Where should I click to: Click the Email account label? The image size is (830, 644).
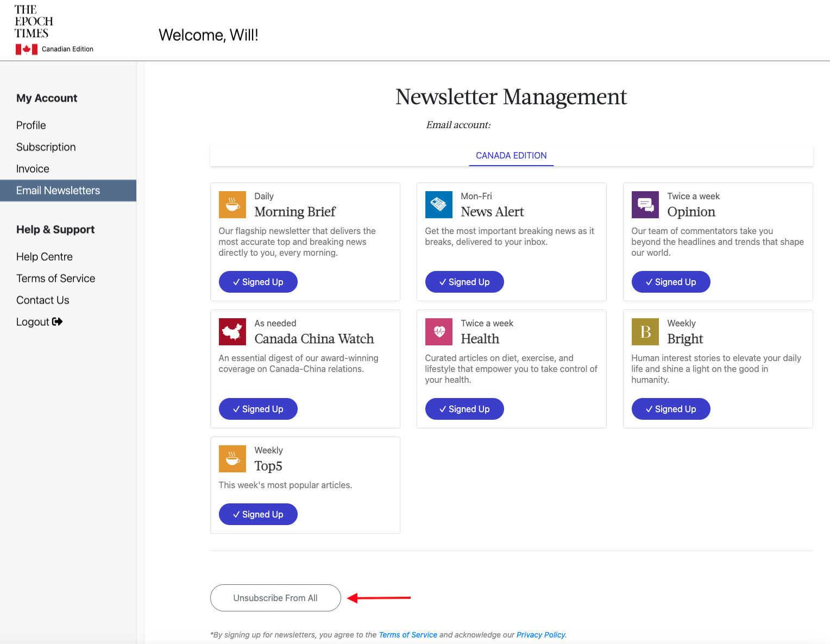(x=458, y=125)
